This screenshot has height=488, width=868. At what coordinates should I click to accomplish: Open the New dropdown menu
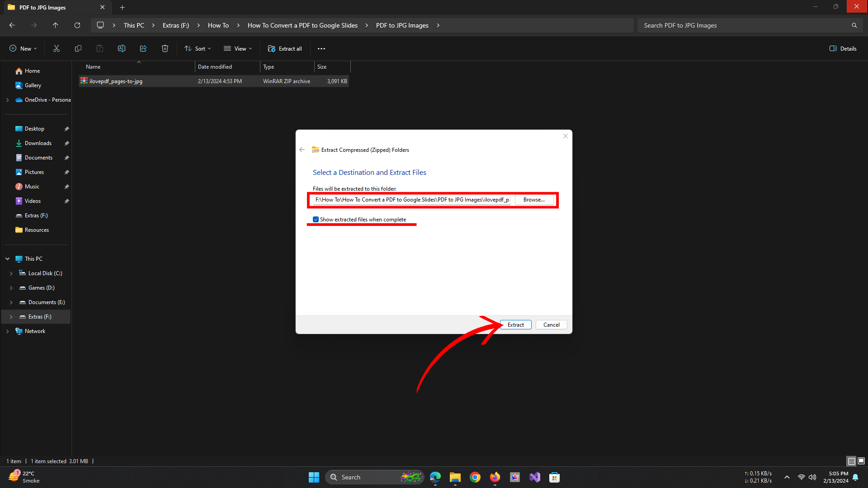point(23,49)
